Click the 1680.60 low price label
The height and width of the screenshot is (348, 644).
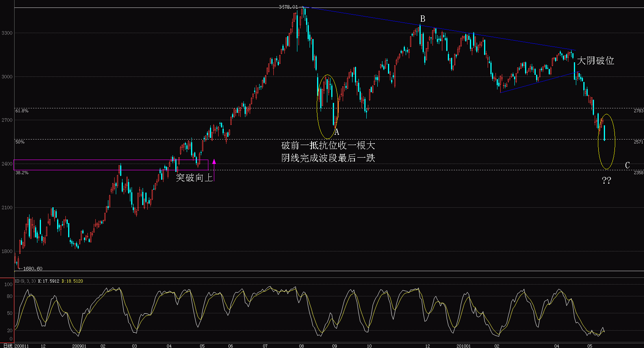point(33,269)
